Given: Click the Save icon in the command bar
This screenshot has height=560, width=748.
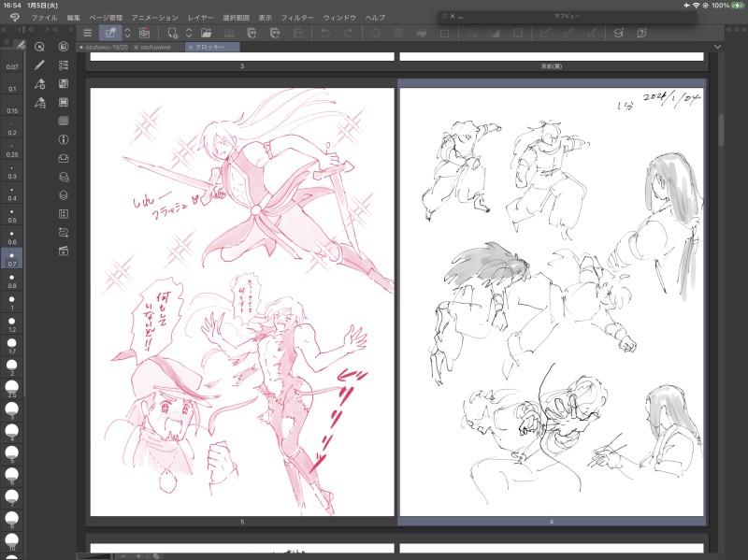Looking at the screenshot, I should pyautogui.click(x=229, y=33).
